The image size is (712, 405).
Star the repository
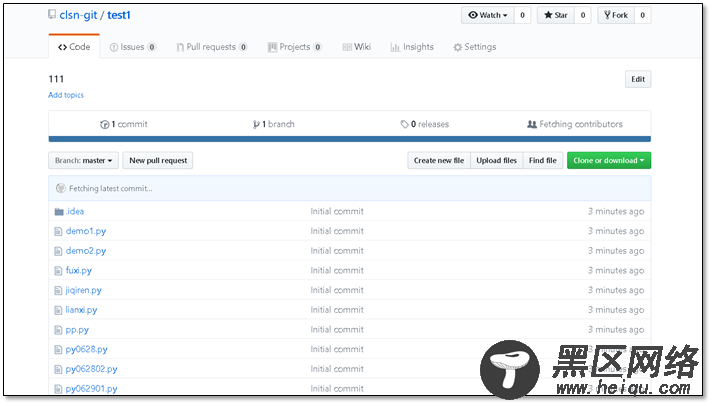(x=556, y=15)
